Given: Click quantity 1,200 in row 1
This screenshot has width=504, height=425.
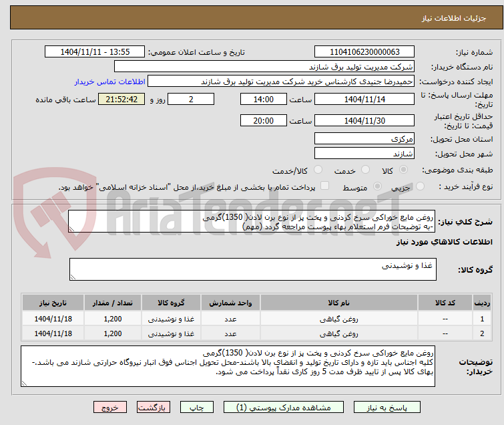Looking at the screenshot, I should point(113,319).
